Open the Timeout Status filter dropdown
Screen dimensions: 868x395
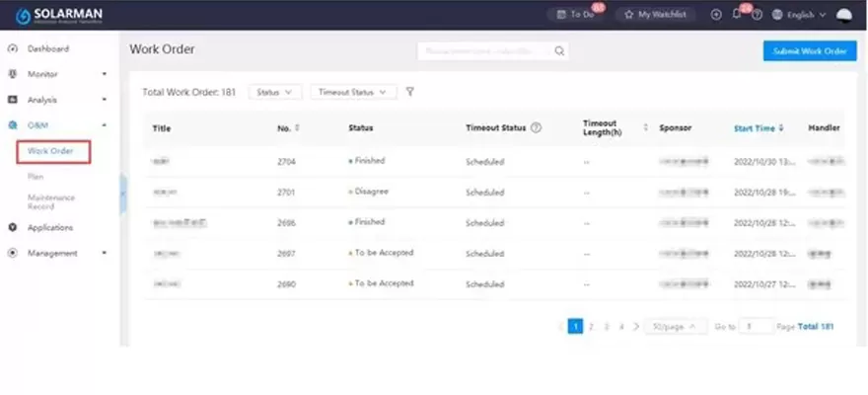[352, 92]
